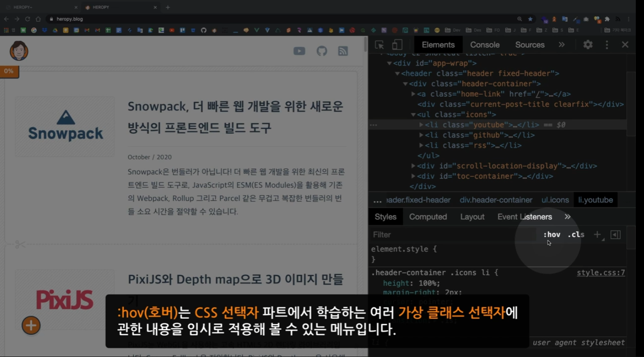This screenshot has height=357, width=644.
Task: Expand the toc-container div node
Action: (413, 176)
